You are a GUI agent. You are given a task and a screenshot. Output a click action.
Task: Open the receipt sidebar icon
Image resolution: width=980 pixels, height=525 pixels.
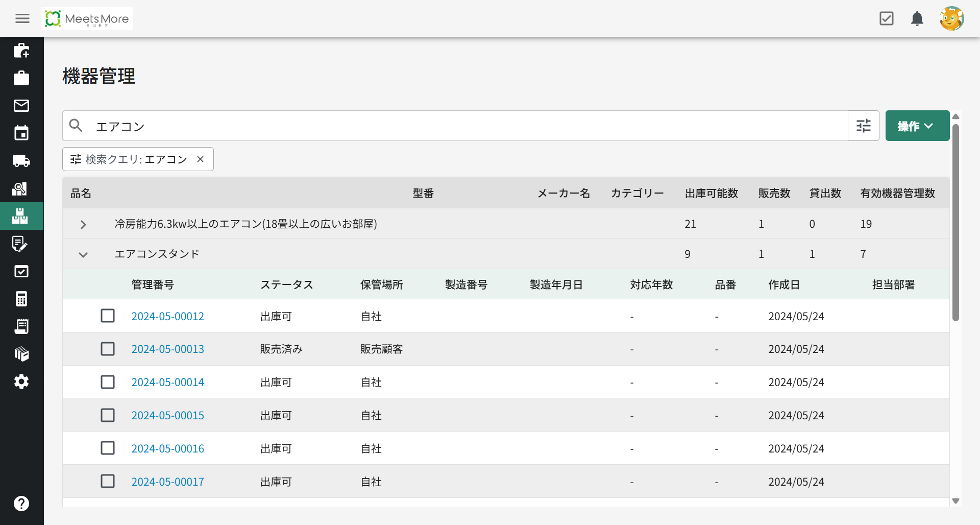[x=21, y=326]
